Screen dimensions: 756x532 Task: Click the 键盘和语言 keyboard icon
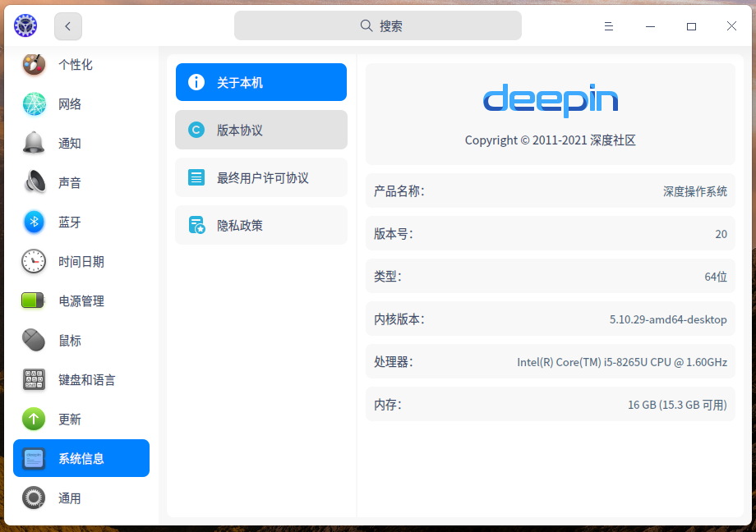tap(34, 379)
